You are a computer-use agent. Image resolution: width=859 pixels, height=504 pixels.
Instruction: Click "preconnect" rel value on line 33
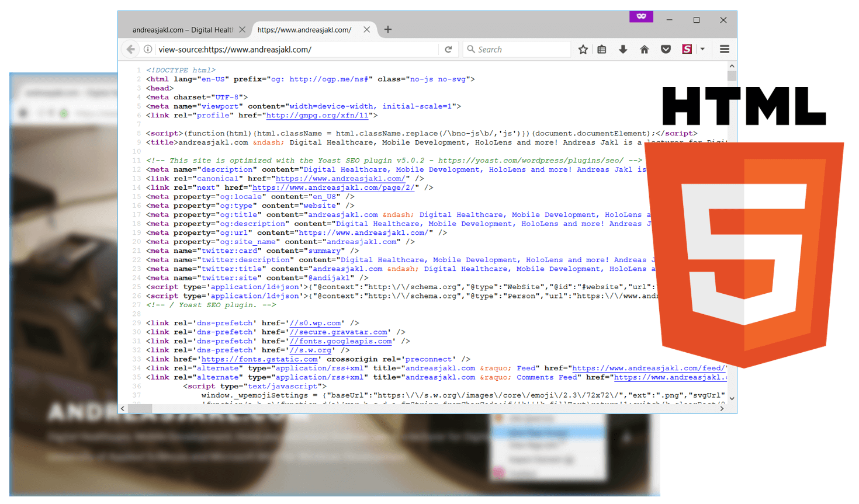[428, 359]
